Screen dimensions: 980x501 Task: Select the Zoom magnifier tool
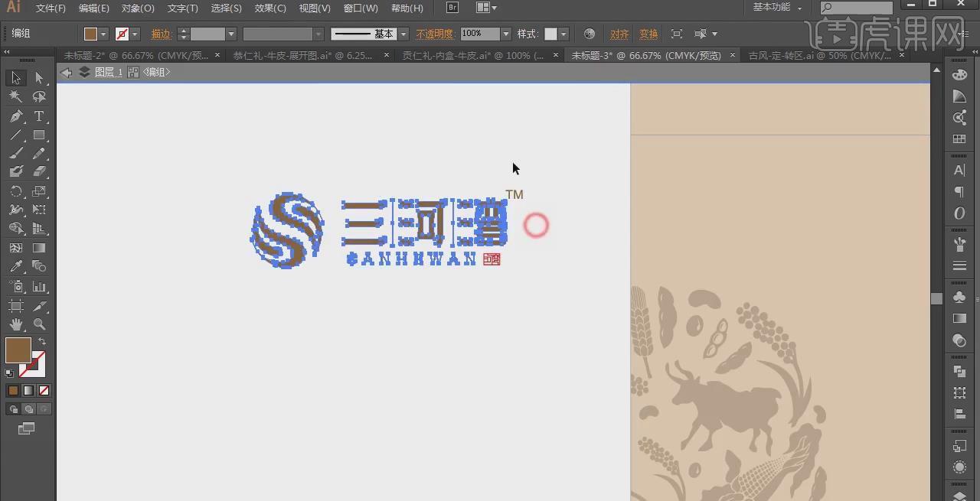[39, 324]
